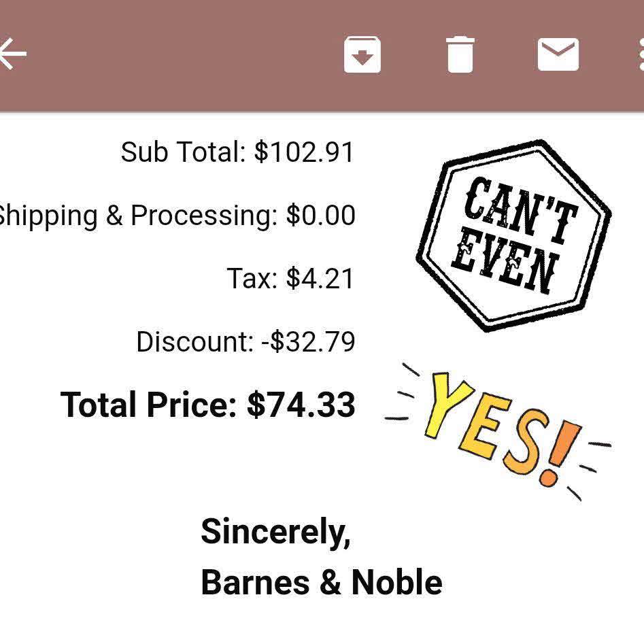The width and height of the screenshot is (644, 644).
Task: Archive this email
Action: 362,54
